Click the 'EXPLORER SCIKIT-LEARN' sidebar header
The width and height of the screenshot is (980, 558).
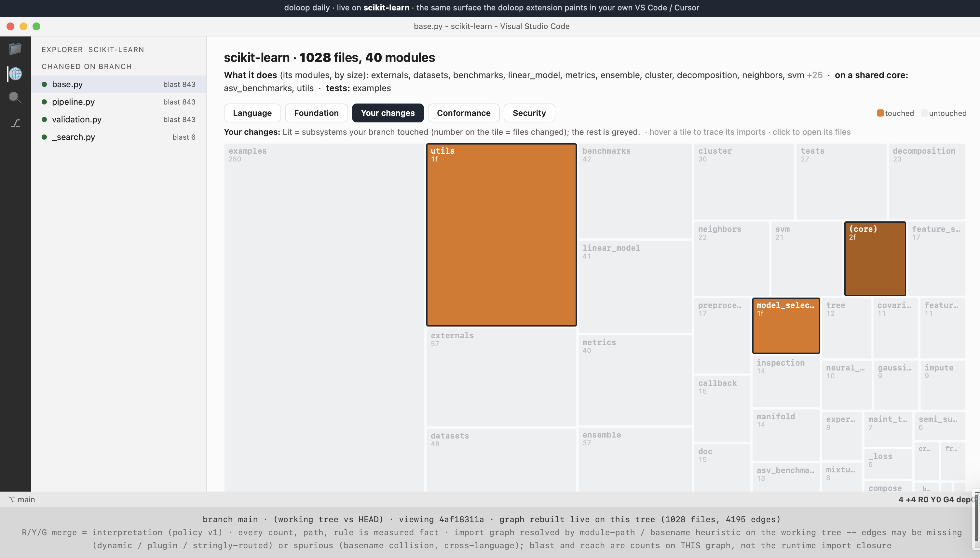pos(93,49)
